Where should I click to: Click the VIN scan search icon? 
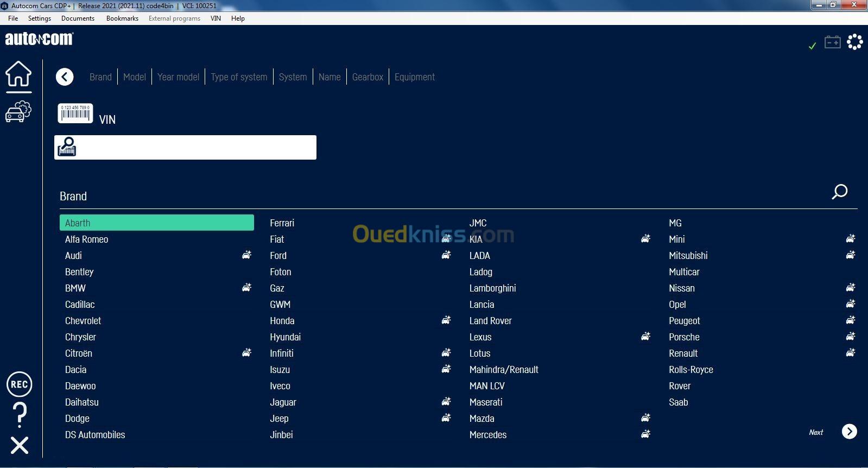67,147
